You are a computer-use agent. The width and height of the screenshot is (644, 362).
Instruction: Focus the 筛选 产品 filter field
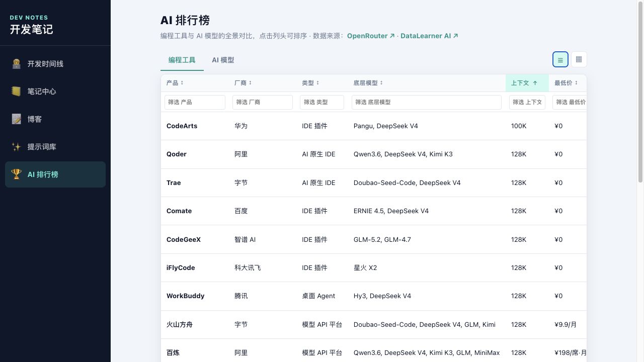(195, 102)
